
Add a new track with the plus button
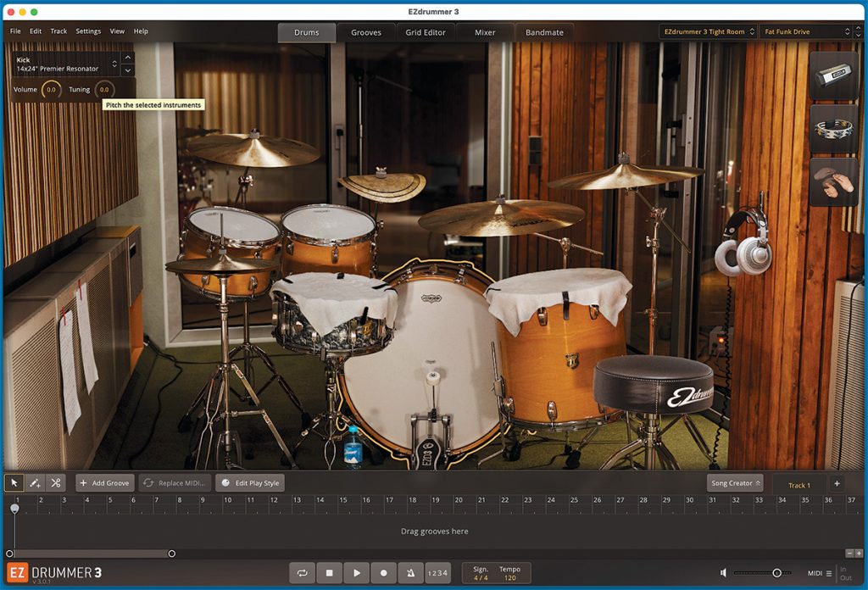click(x=837, y=483)
